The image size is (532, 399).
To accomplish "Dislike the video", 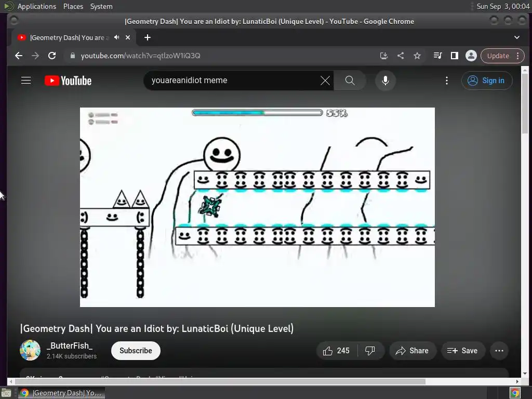I will coord(370,351).
